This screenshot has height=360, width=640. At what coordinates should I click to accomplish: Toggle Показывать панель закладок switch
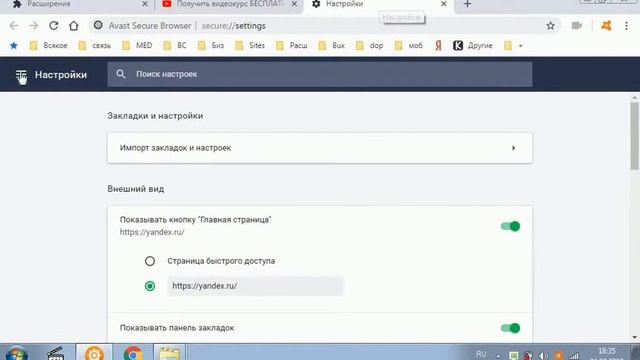510,328
